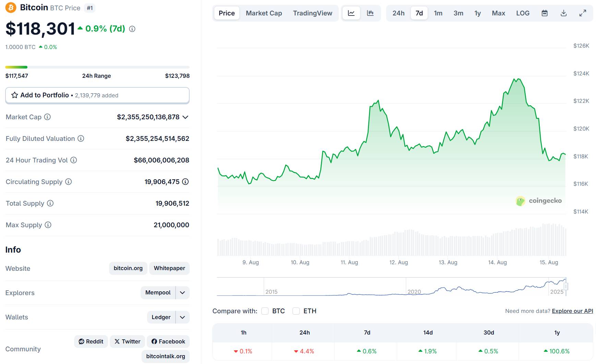Viewport: 596px width, 364px height.
Task: Click the $118,301 price value
Action: [40, 28]
